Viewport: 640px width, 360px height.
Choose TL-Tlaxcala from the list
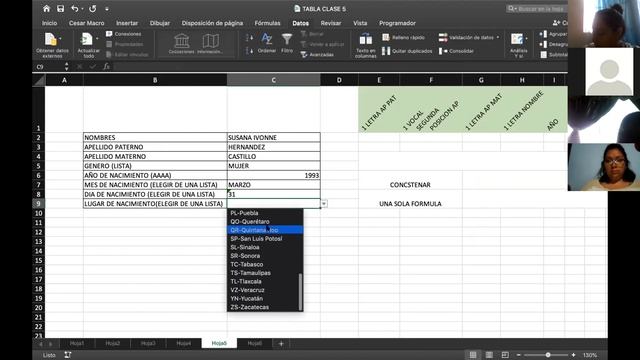pos(265,282)
